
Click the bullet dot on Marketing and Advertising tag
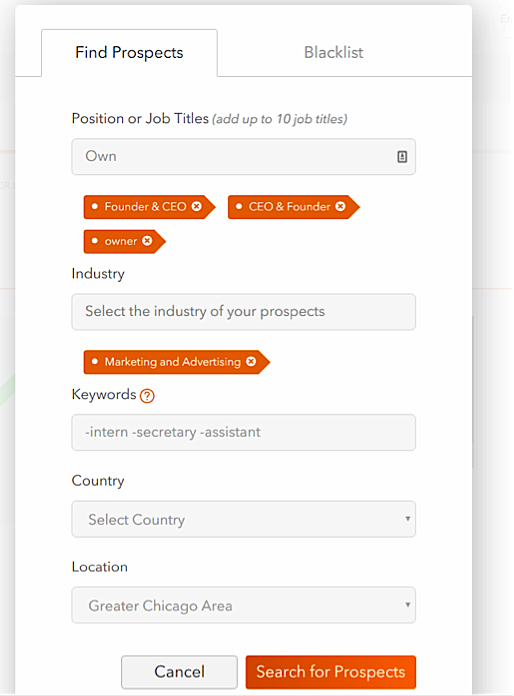coord(95,362)
